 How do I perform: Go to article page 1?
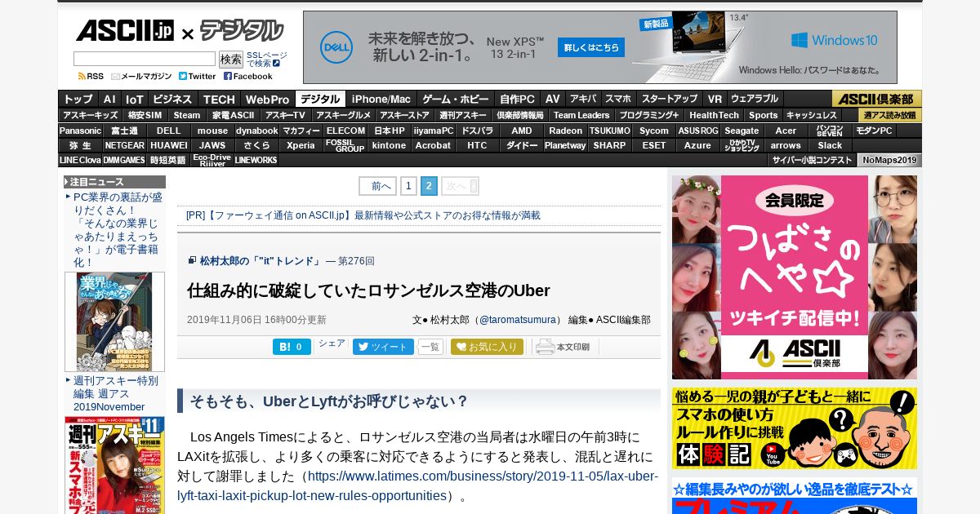pos(408,186)
